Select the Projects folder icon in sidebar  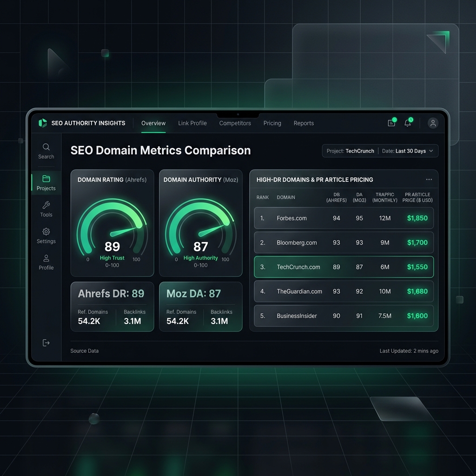46,178
